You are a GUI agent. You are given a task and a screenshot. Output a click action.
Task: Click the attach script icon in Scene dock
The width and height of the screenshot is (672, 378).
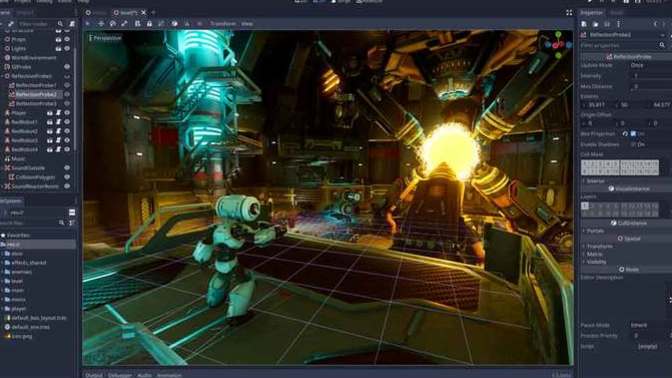point(72,24)
